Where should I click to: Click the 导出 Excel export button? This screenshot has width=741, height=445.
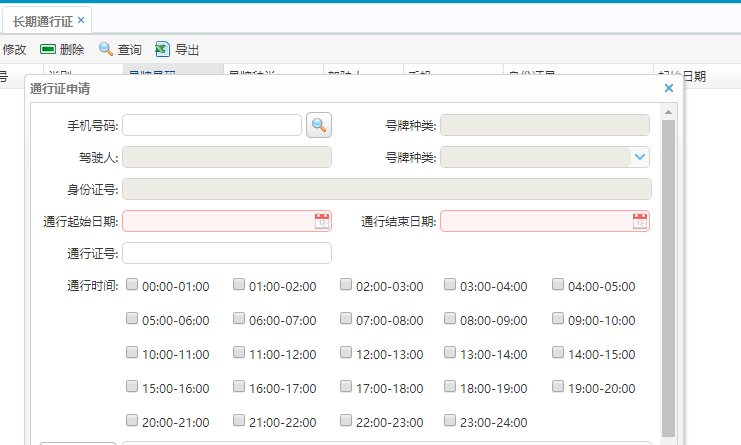177,49
